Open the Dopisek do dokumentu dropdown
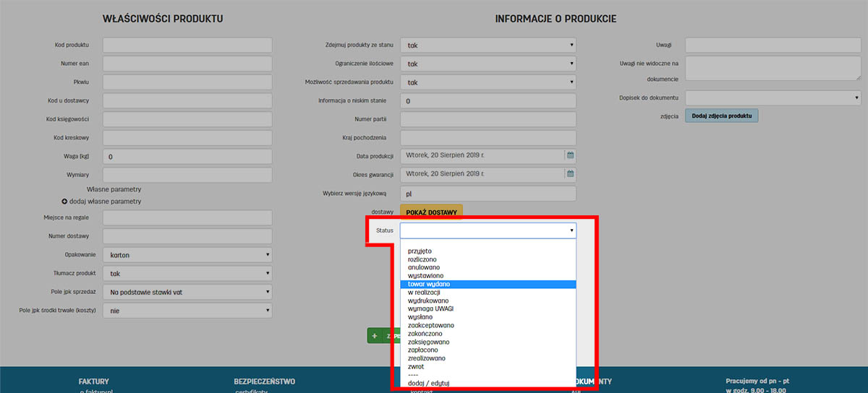The height and width of the screenshot is (393, 868). pos(773,97)
